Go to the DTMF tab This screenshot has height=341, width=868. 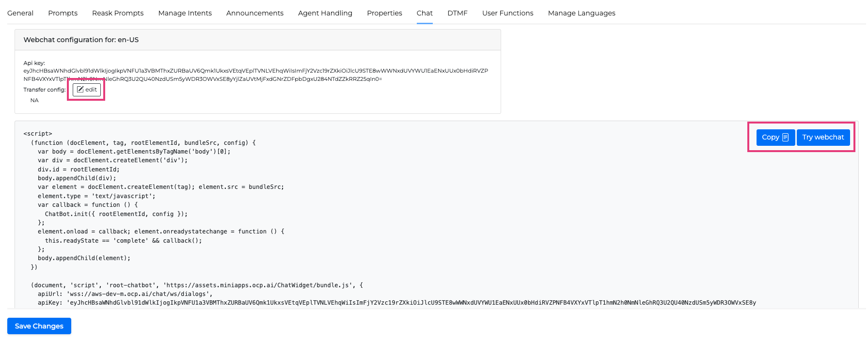457,13
